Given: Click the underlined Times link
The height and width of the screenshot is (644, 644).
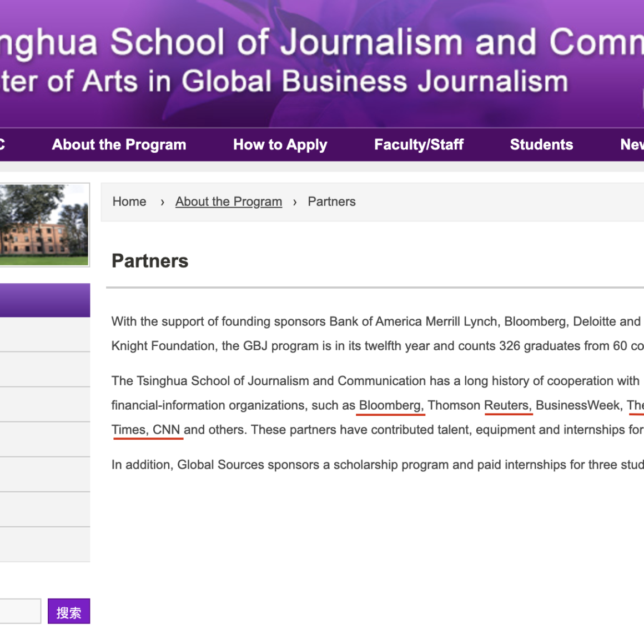Looking at the screenshot, I should coord(129,430).
